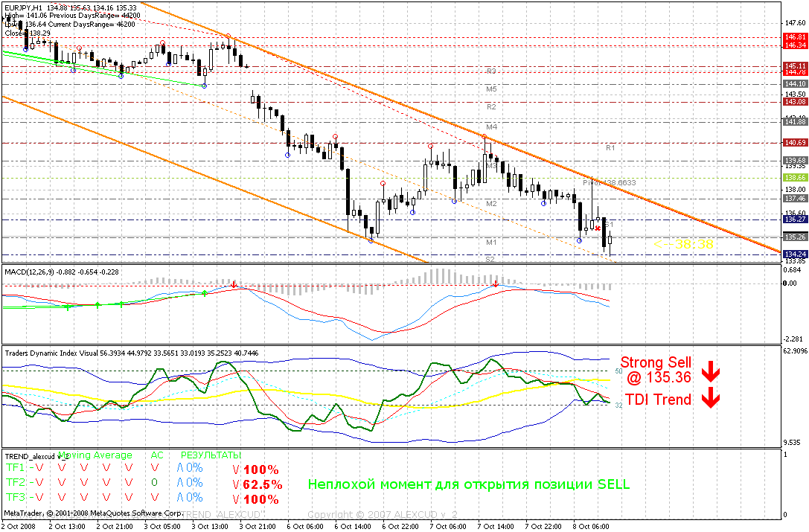Screen dimensions: 809x532
Task: Select the 140.69 red price label
Action: [795, 142]
